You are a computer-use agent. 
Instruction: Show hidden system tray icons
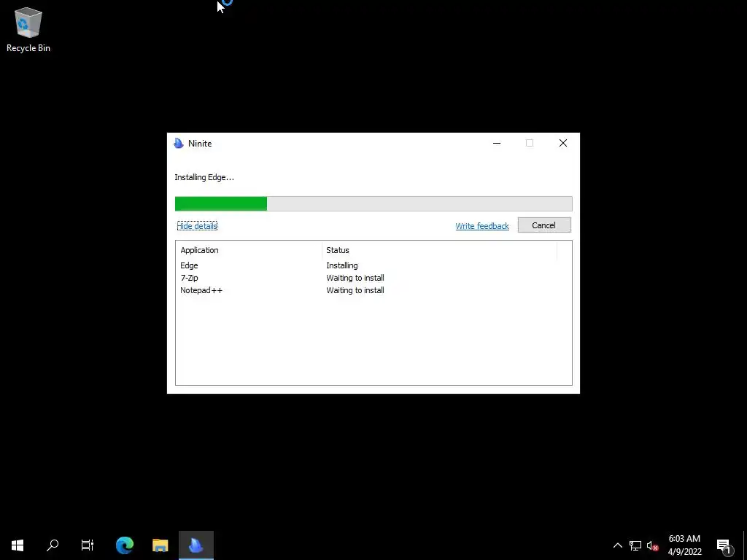pyautogui.click(x=617, y=545)
